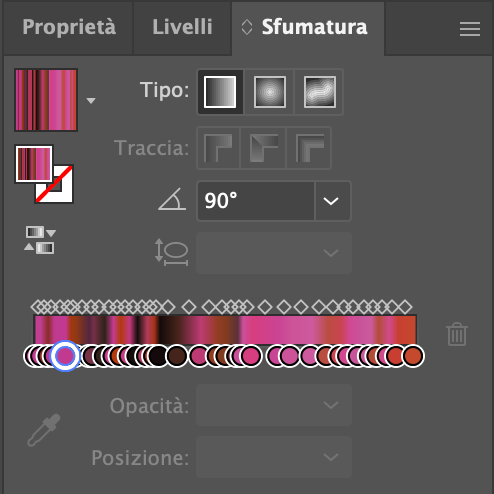
Task: Activate the eyedropper color picker
Action: (x=44, y=430)
